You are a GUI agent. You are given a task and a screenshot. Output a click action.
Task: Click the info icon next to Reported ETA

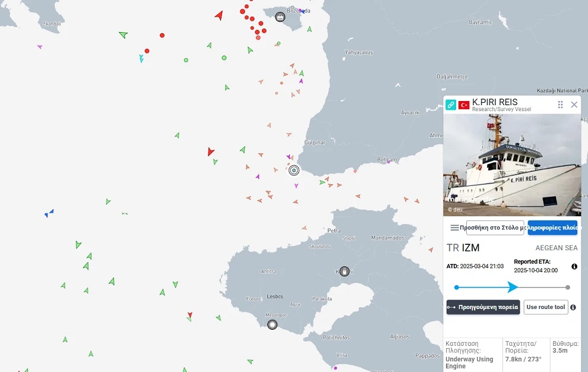coord(574,267)
